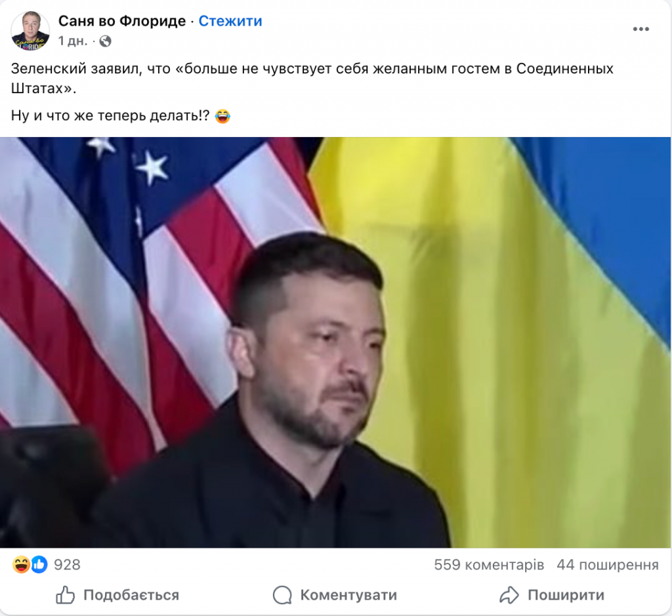
Task: Open the three-dot post options menu
Action: point(640,29)
